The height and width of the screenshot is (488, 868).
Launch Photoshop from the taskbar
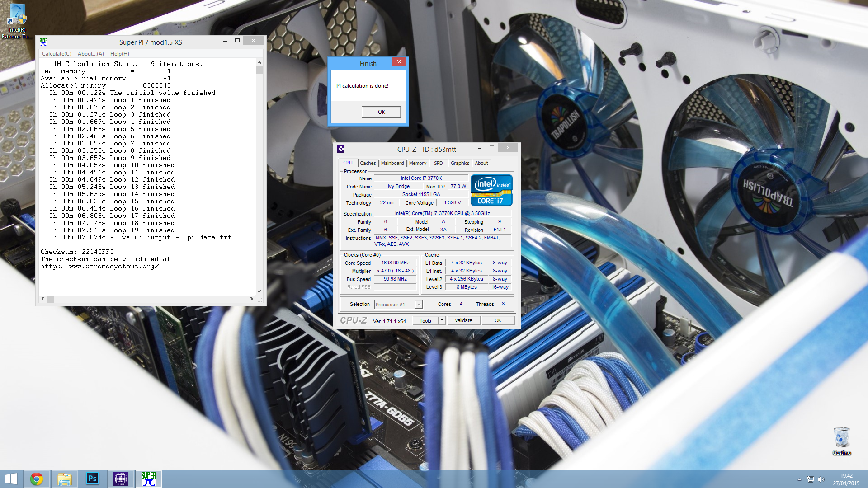click(93, 479)
